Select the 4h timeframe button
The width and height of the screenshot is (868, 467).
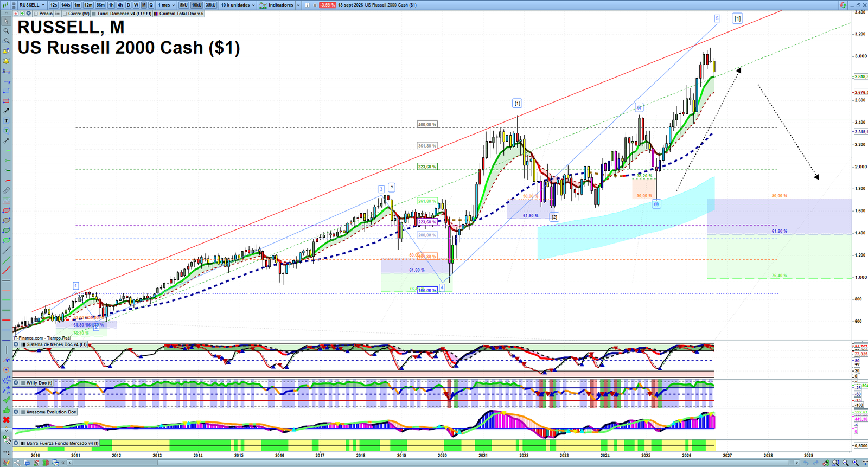(120, 5)
